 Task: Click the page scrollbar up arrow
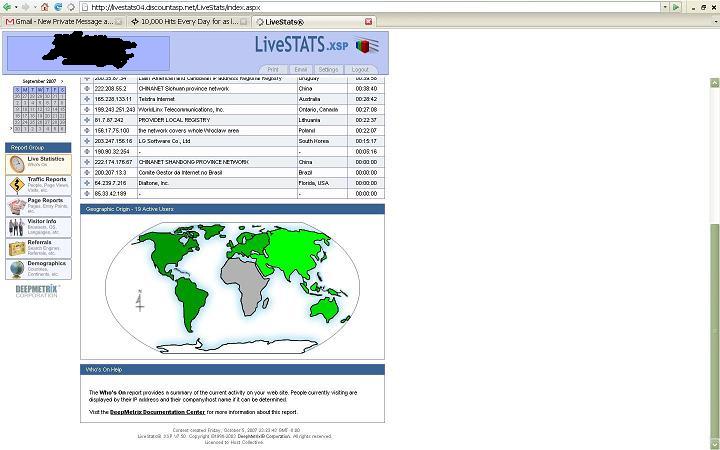tap(714, 83)
